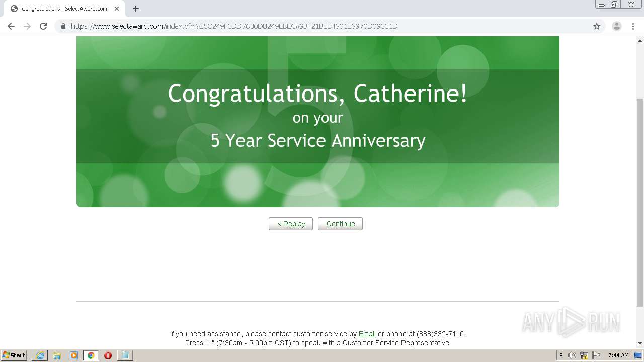Screen dimensions: 644x362
Task: Click the Continue button
Action: click(x=340, y=224)
